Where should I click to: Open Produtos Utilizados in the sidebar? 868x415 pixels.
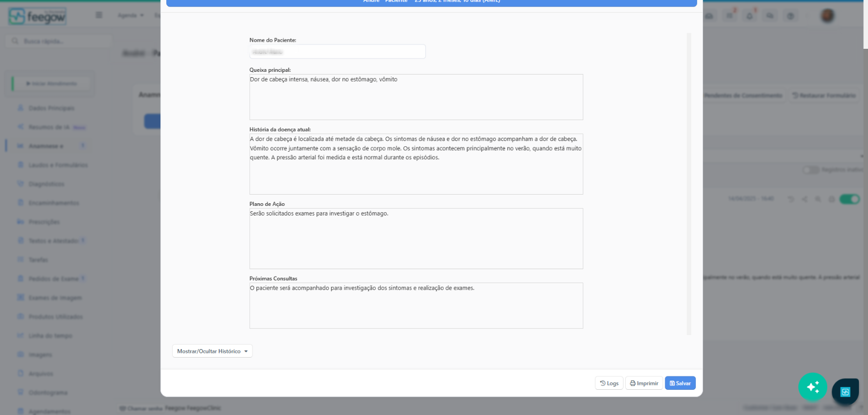(56, 317)
